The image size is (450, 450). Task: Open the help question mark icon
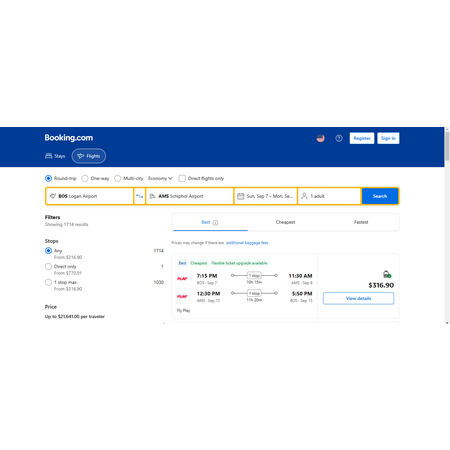[339, 138]
